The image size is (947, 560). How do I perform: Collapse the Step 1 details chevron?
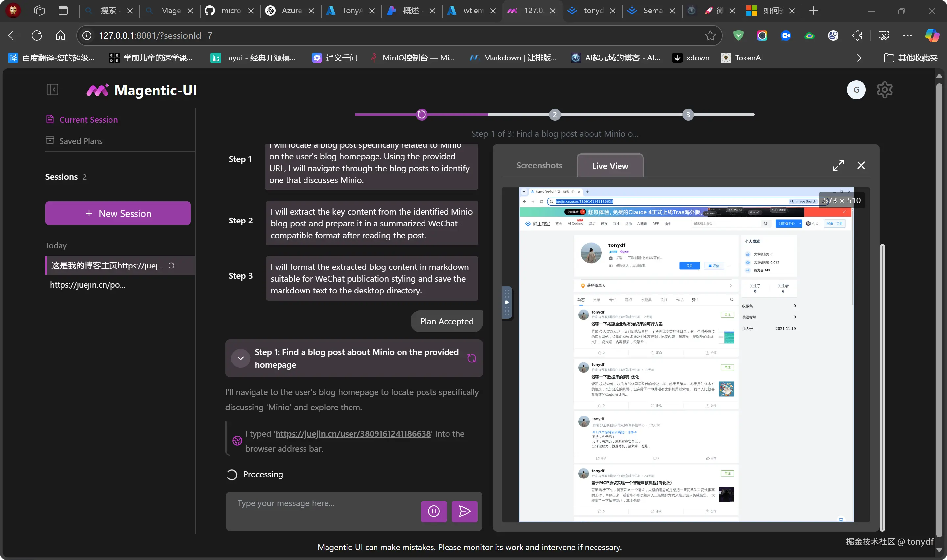point(240,358)
